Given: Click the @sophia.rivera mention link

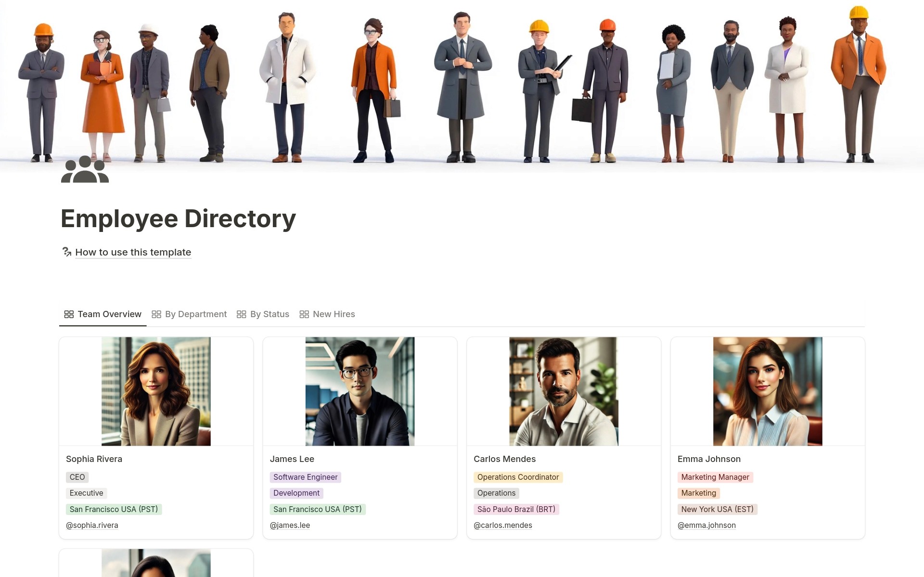Looking at the screenshot, I should [x=92, y=525].
